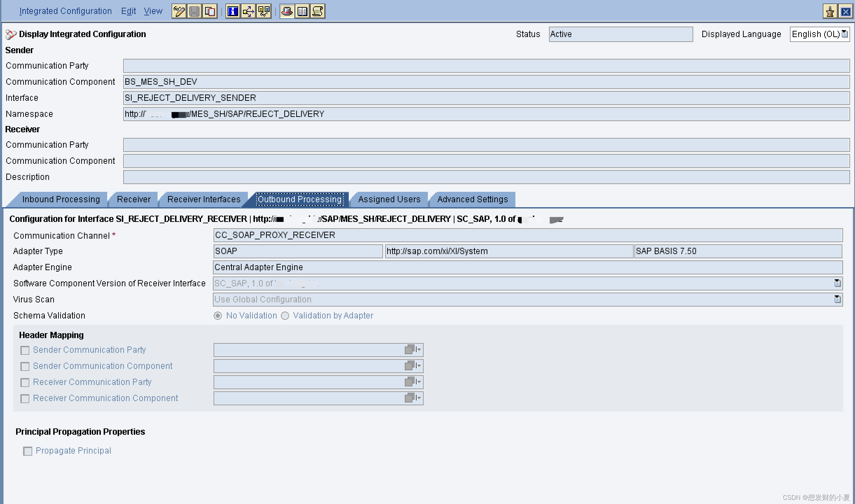Open the Displayed Language dropdown

844,34
